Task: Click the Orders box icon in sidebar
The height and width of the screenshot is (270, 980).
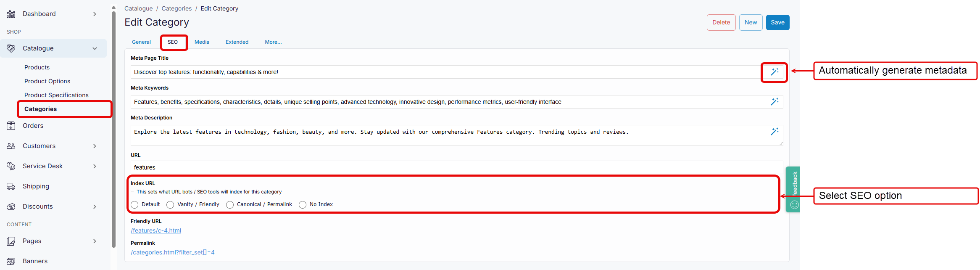Action: (x=11, y=126)
